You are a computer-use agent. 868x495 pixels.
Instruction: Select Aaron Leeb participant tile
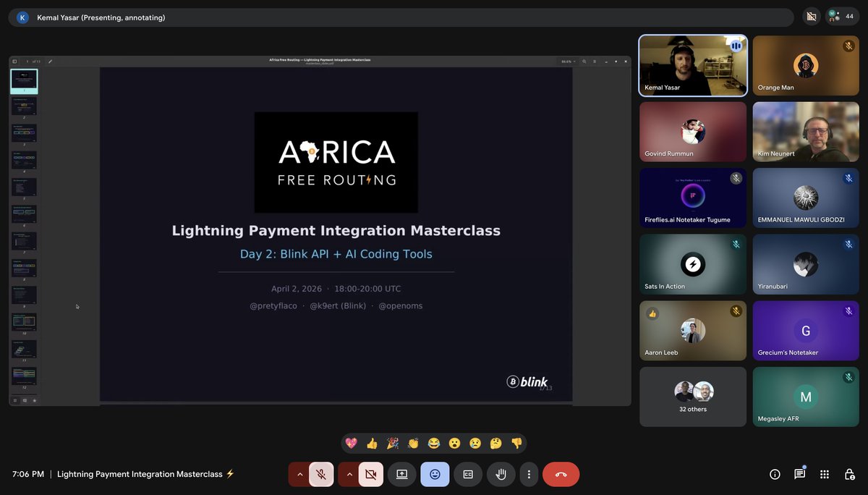click(693, 331)
